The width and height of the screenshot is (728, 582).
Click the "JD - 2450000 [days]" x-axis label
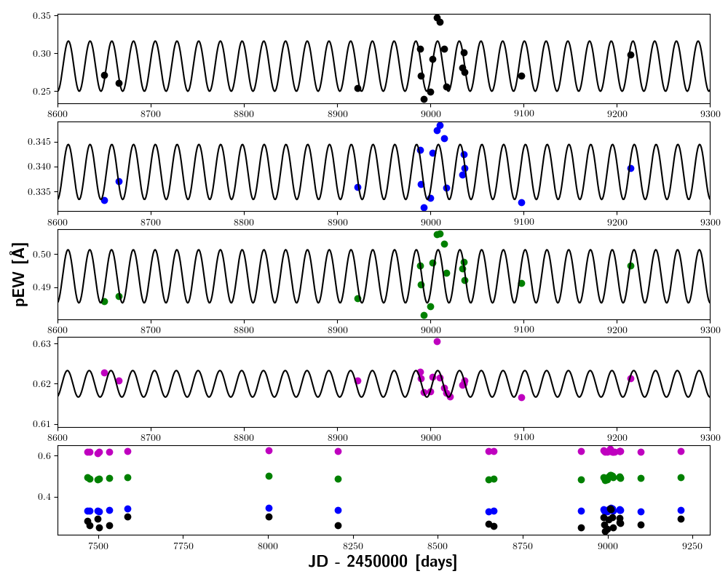(383, 561)
